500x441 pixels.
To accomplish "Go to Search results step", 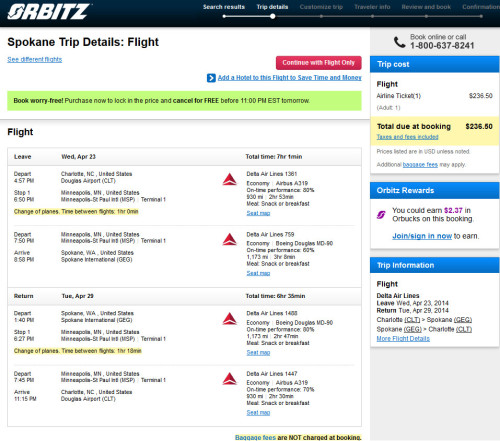I will coord(224,7).
